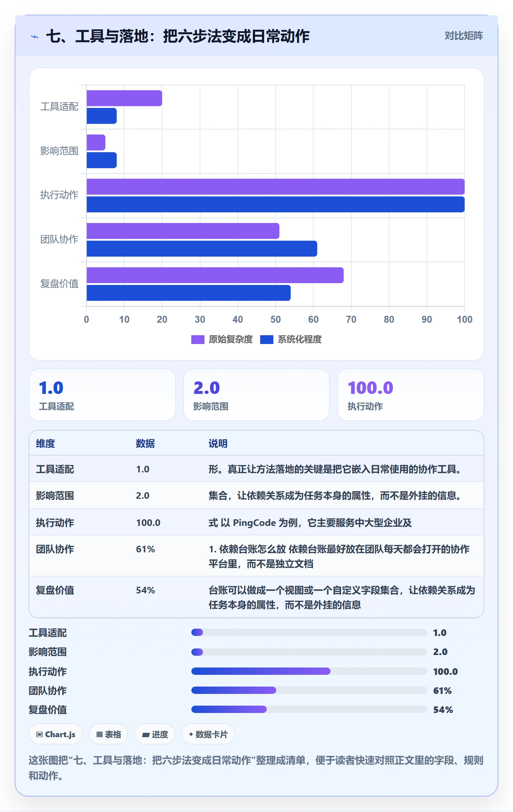Click the 数据 column header
The image size is (513, 812).
[x=145, y=443]
